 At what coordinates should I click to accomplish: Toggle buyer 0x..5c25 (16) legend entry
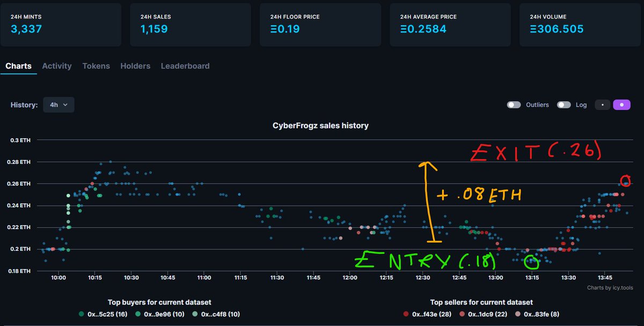tap(103, 314)
